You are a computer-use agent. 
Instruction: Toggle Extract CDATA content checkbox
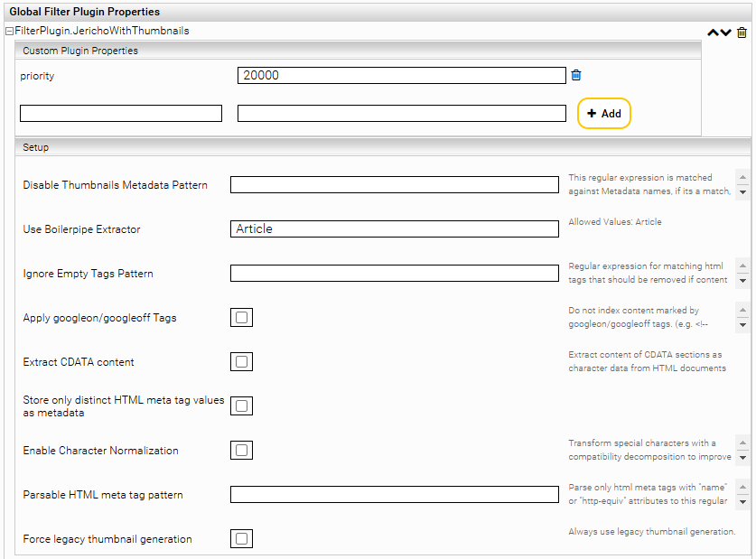[241, 362]
